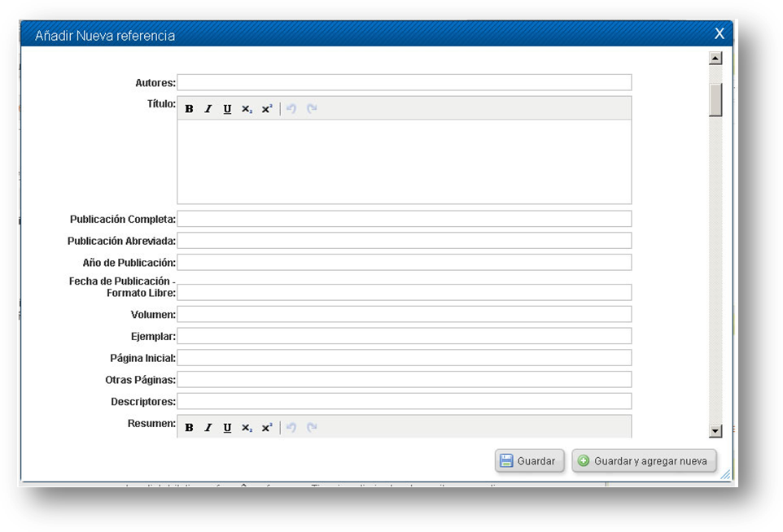This screenshot has height=532, width=783.
Task: Click the scrollbar up arrow
Action: 715,59
